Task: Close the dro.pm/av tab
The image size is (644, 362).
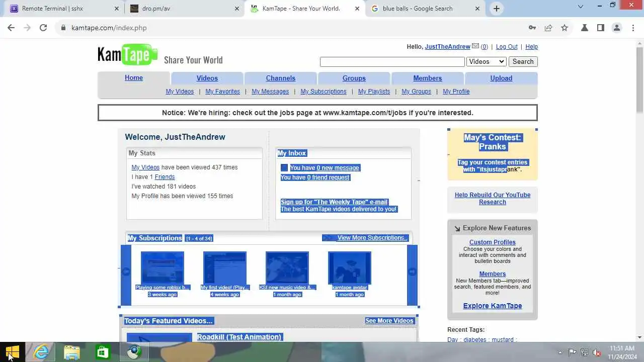Action: coord(237,9)
